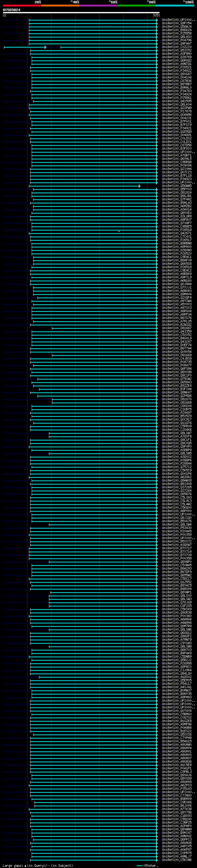Select hit UniRef100_O65843
Screen dimensions: 197x868
(176, 382)
